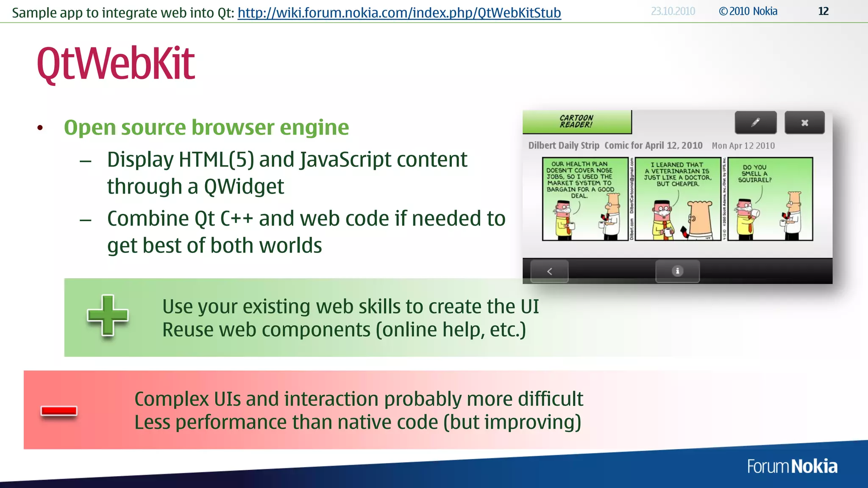868x488 pixels.
Task: Select the third squirrel comic panel
Action: 770,199
